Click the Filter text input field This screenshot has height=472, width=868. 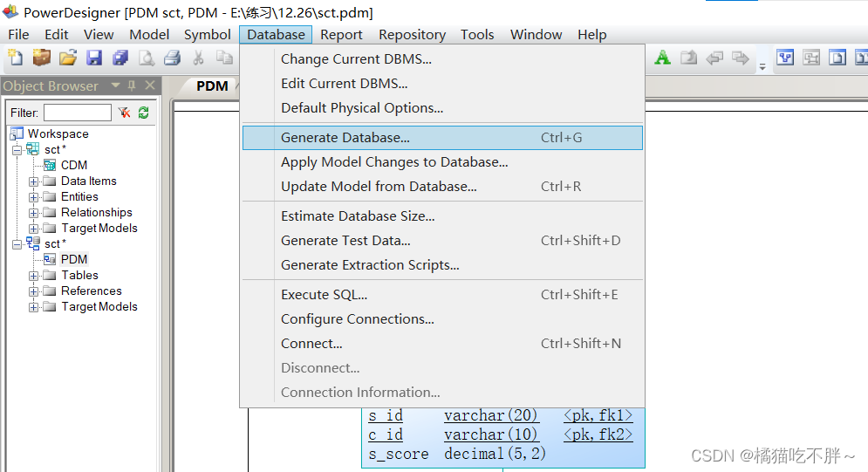point(77,113)
